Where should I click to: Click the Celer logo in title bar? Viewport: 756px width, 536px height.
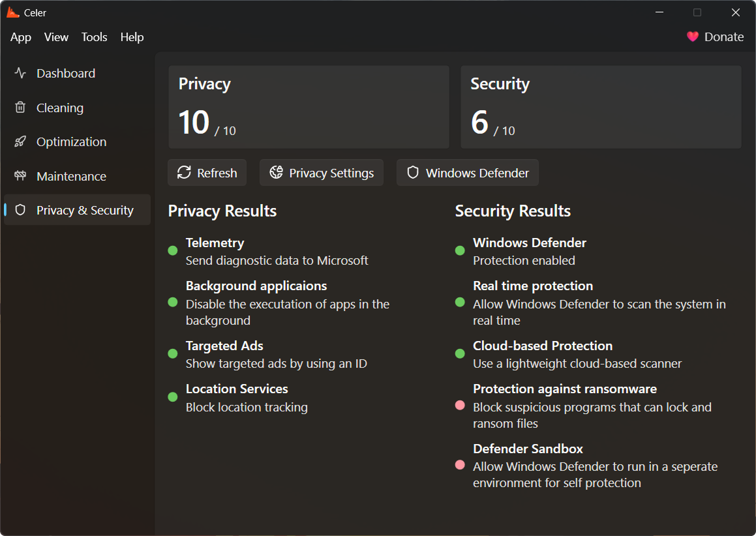12,12
